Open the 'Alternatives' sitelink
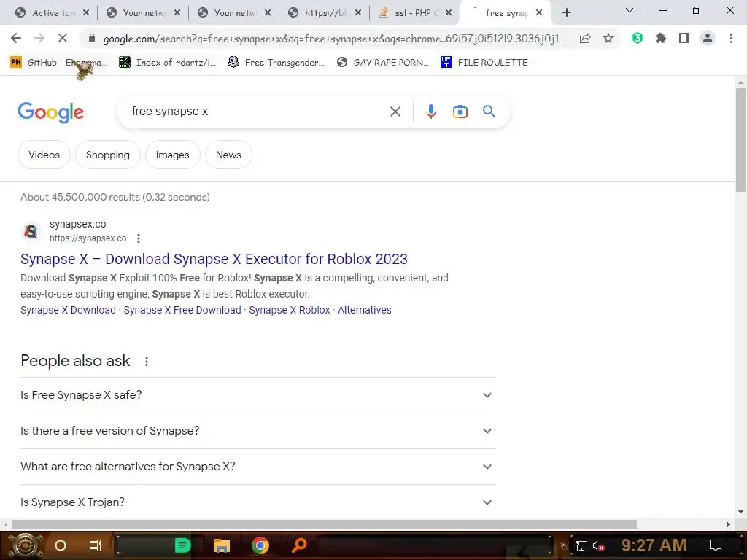The image size is (747, 560). pos(365,310)
